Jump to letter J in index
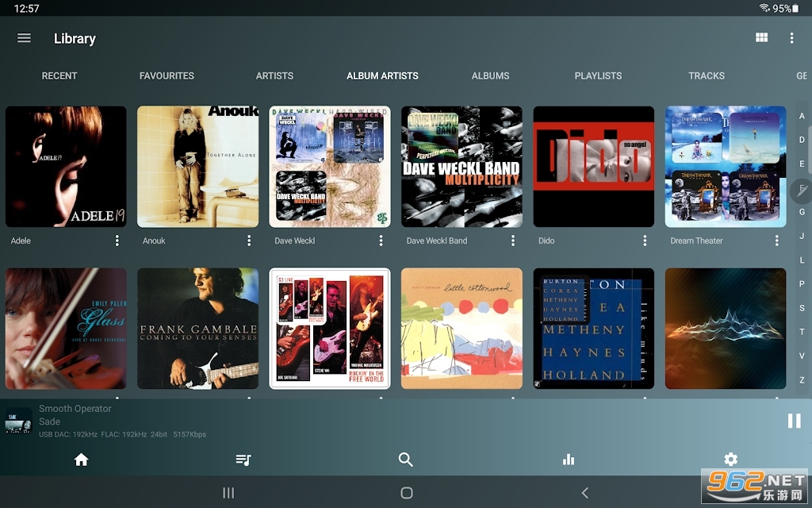812x508 pixels. tap(802, 236)
